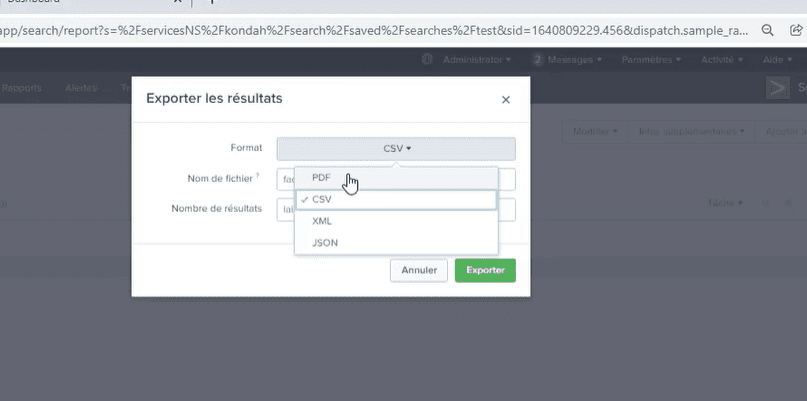Image resolution: width=807 pixels, height=401 pixels.
Task: Click the browser zoom magnifier icon
Action: click(x=767, y=30)
